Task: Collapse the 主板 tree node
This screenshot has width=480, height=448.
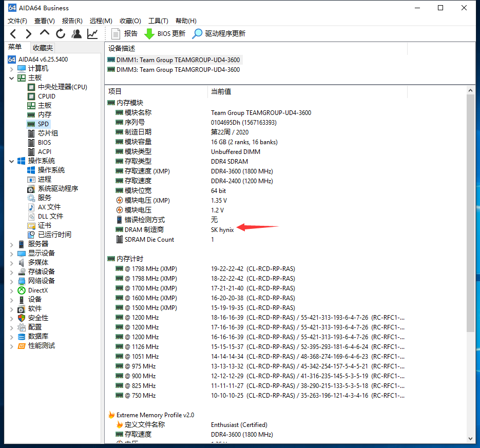Action: click(x=12, y=78)
